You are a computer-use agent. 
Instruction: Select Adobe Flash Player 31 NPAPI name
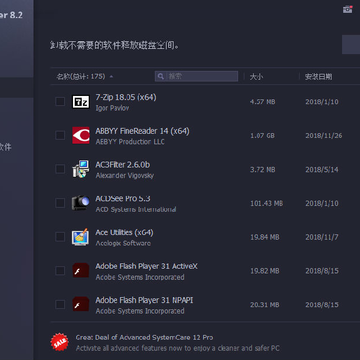(x=144, y=300)
